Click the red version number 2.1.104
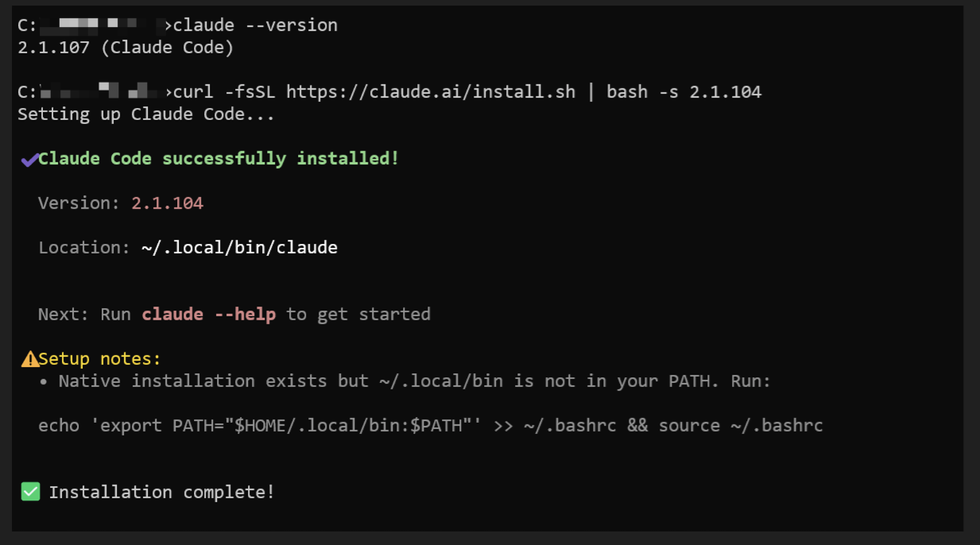980x545 pixels. [x=167, y=203]
